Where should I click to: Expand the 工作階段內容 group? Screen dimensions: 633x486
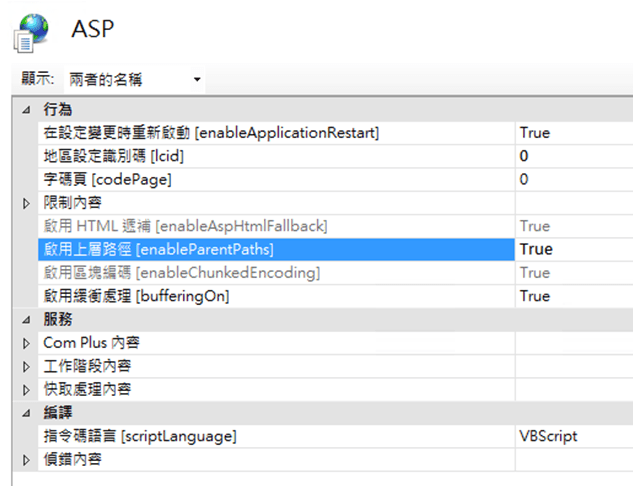tap(26, 366)
